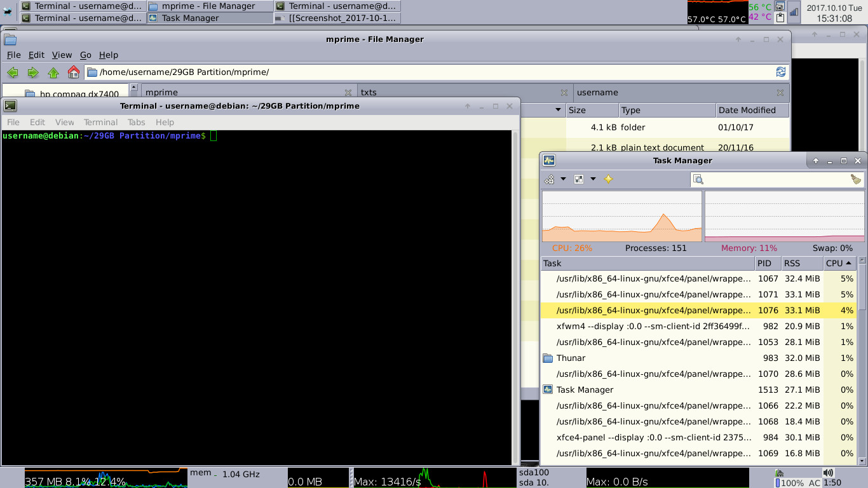Screen dimensions: 868x488
Task: Open the column dropdown left of Size header
Action: (x=558, y=110)
